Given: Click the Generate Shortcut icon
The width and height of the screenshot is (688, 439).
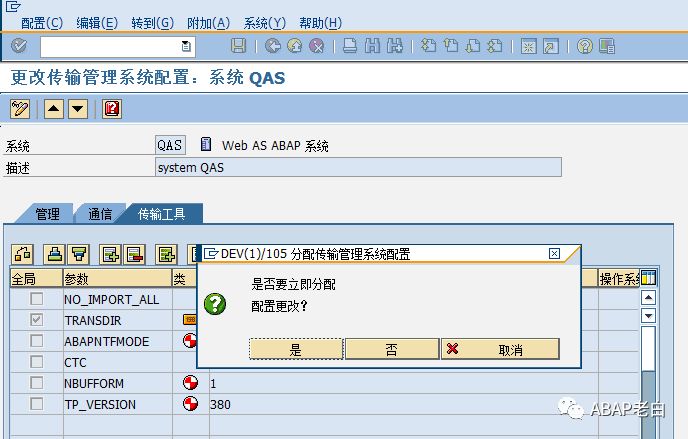Looking at the screenshot, I should coord(551,46).
